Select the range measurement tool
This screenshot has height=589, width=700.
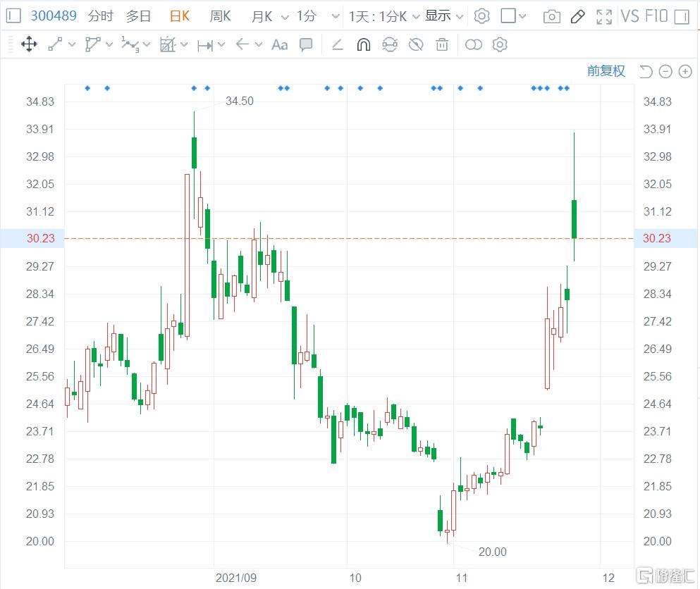205,45
